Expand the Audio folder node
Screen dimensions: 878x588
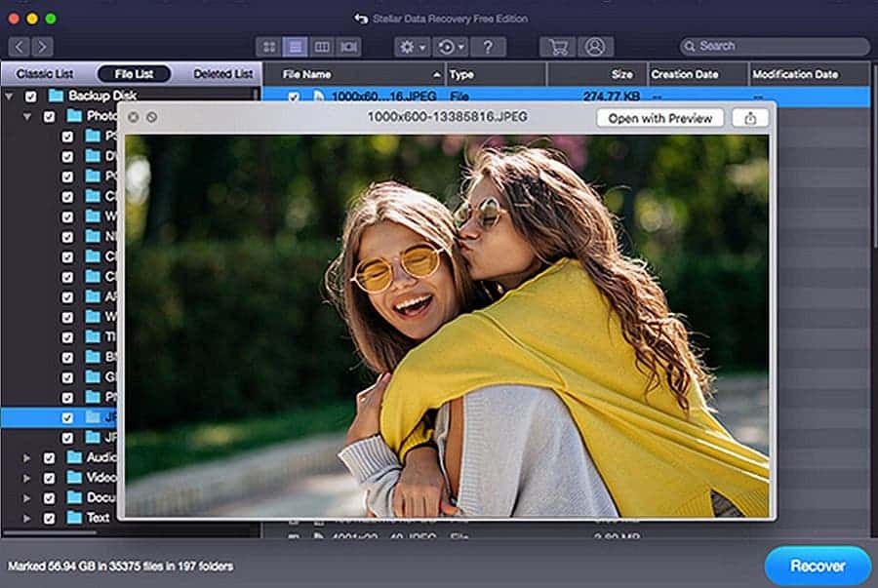click(26, 458)
